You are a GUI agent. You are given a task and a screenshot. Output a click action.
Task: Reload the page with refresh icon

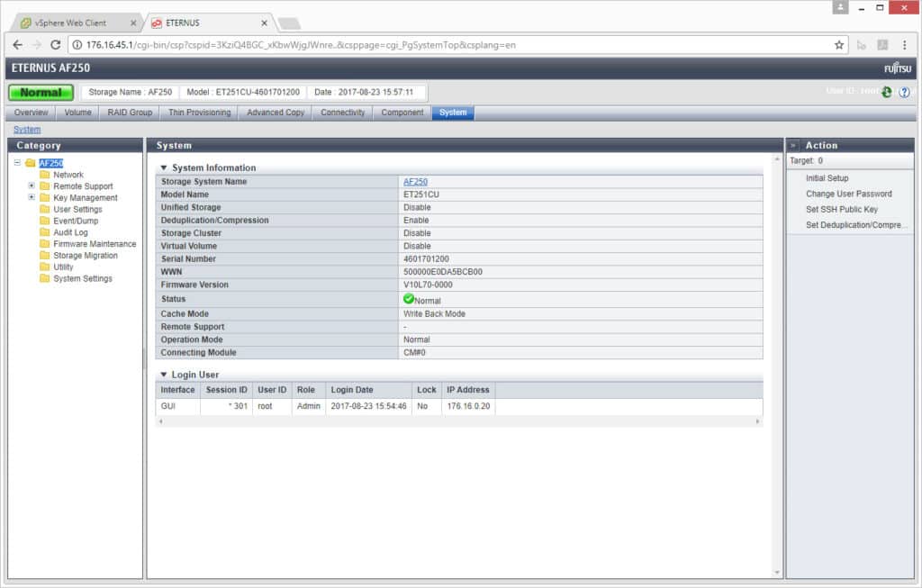55,45
